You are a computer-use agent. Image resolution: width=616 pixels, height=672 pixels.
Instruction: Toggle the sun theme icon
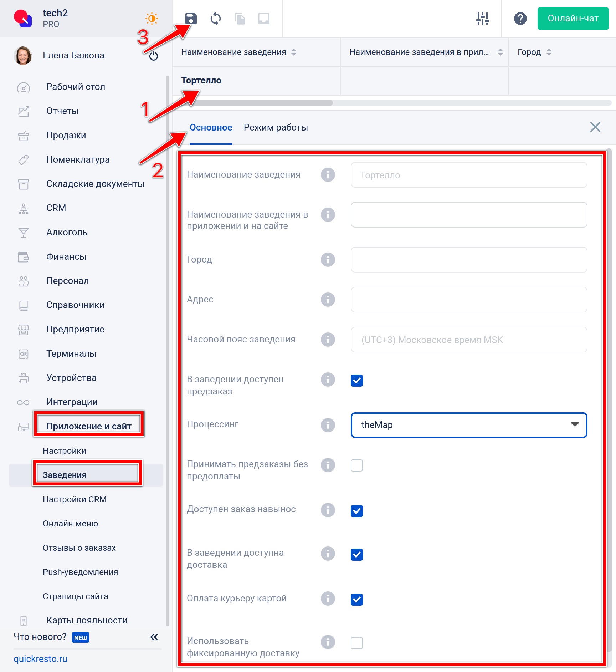pos(152,19)
